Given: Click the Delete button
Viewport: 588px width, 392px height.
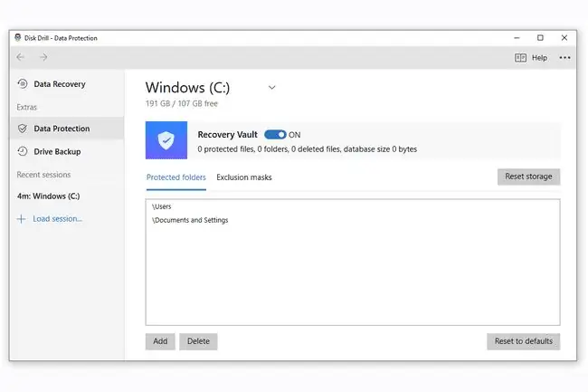Looking at the screenshot, I should (x=198, y=341).
